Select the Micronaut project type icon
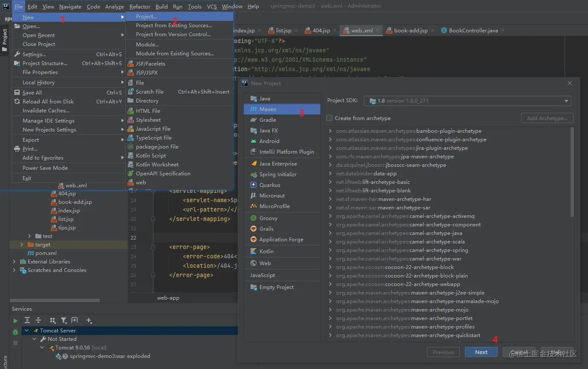The width and height of the screenshot is (588, 369). coord(254,196)
